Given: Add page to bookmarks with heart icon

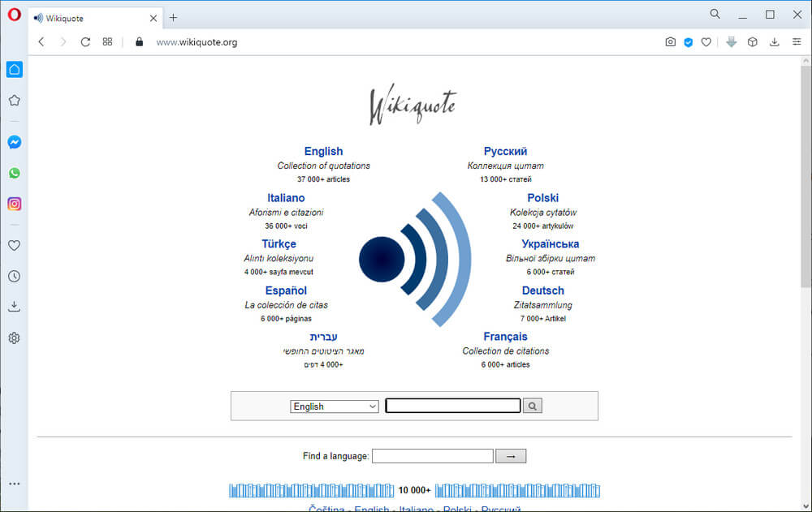Looking at the screenshot, I should (706, 42).
